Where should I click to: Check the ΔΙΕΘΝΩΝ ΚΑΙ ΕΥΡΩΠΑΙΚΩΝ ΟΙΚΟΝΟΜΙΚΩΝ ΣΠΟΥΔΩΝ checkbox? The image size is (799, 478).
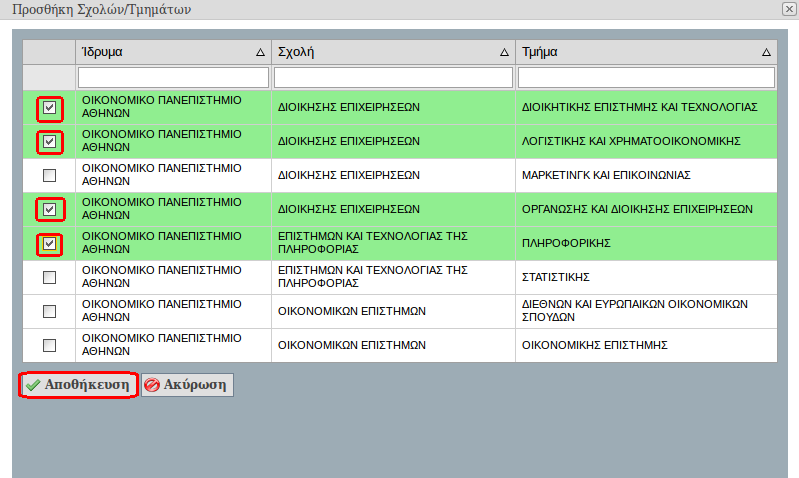pyautogui.click(x=49, y=311)
